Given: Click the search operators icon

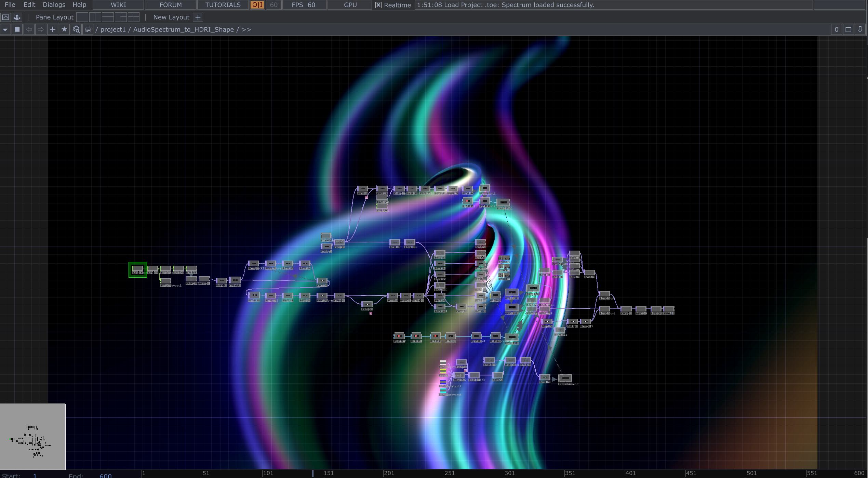Looking at the screenshot, I should (x=77, y=29).
